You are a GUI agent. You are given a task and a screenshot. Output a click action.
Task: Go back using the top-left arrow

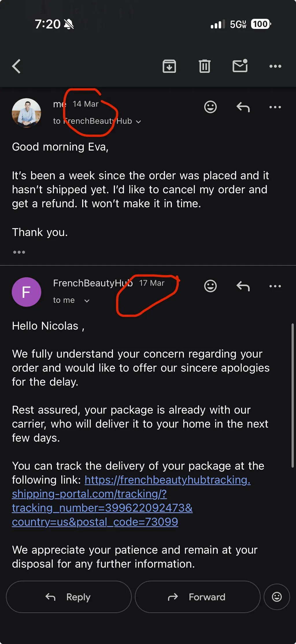pyautogui.click(x=16, y=66)
